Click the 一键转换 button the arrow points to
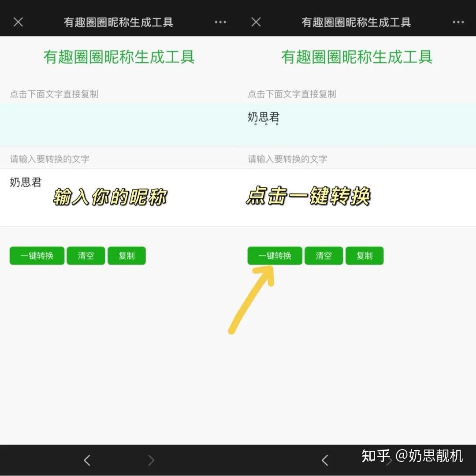The height and width of the screenshot is (476, 476). [275, 256]
